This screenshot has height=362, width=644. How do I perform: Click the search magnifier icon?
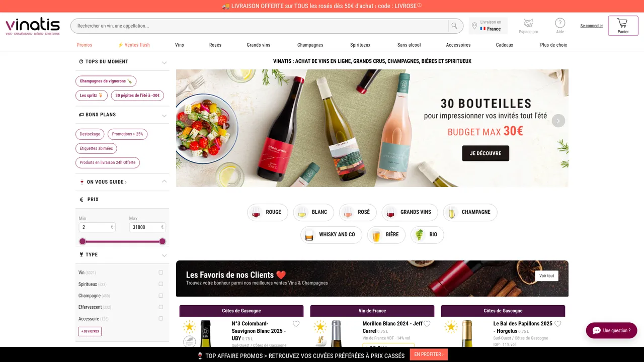tap(455, 26)
